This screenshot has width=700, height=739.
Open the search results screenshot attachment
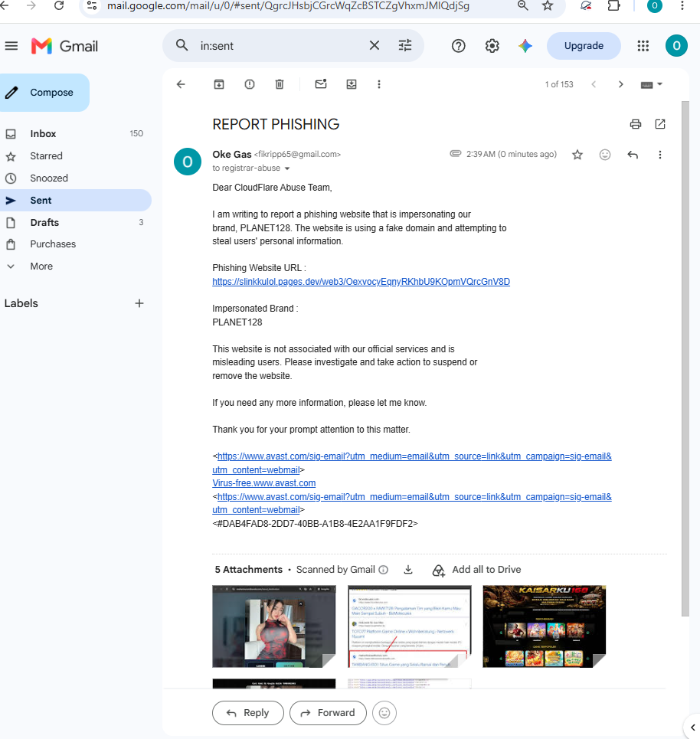[x=409, y=626]
